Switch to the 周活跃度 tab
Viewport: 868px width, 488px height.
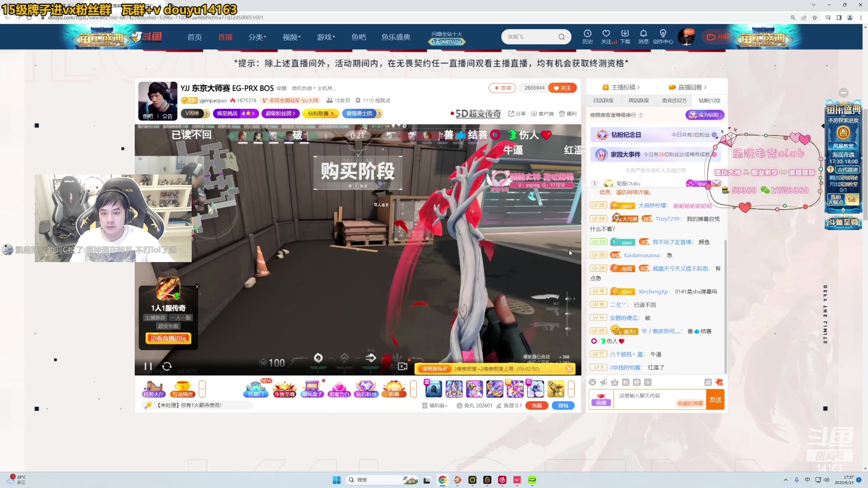[x=639, y=101]
